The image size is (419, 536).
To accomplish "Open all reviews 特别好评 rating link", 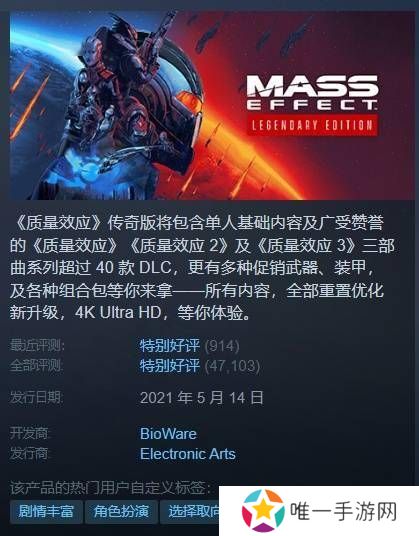I will [170, 365].
